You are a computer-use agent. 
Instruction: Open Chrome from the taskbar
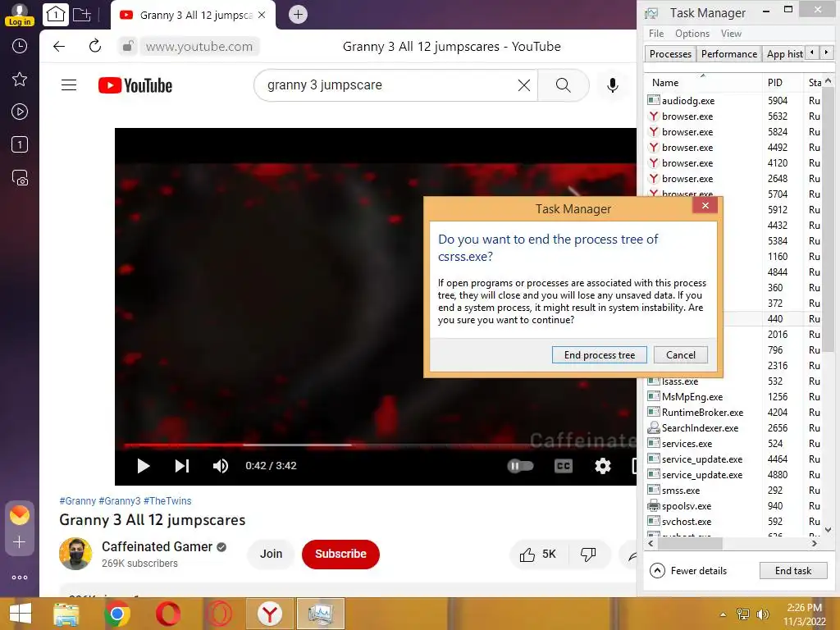116,614
